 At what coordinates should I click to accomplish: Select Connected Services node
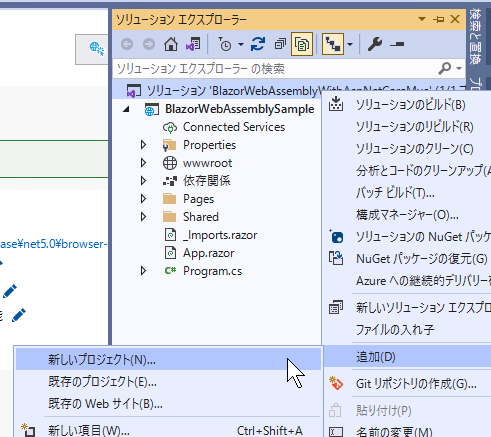point(234,127)
